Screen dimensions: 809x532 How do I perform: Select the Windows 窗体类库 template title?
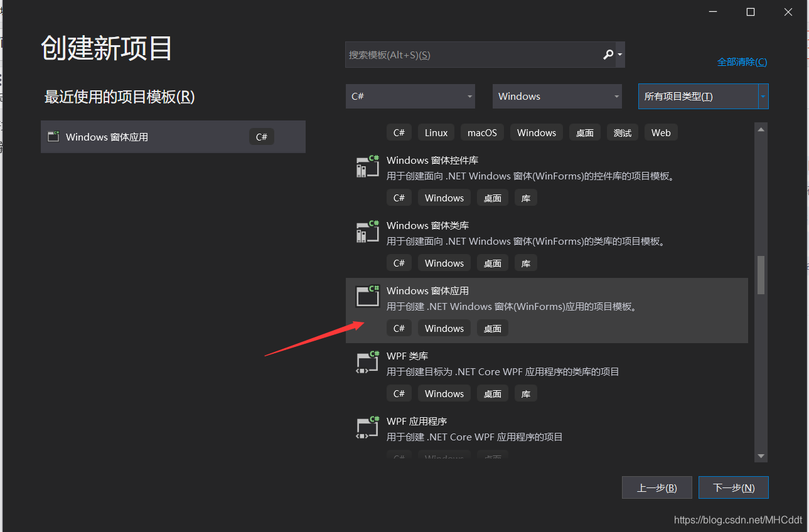pyautogui.click(x=427, y=225)
